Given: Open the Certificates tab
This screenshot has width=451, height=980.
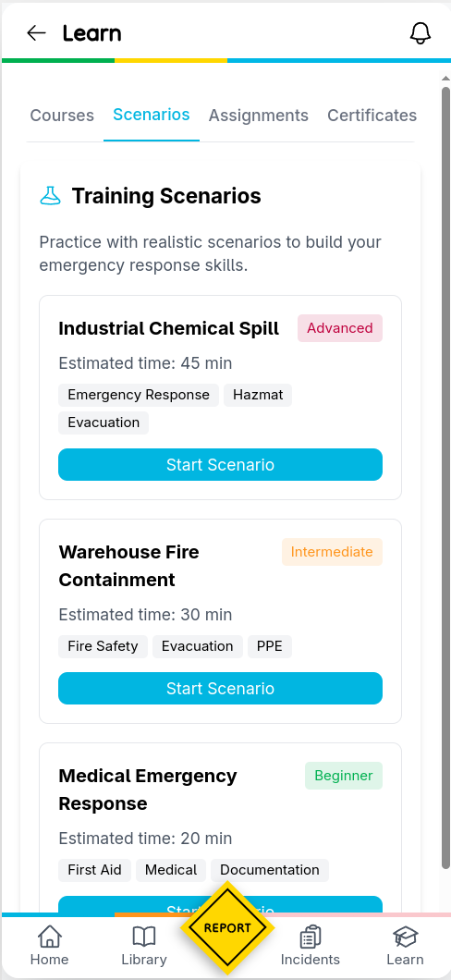Looking at the screenshot, I should tap(372, 116).
